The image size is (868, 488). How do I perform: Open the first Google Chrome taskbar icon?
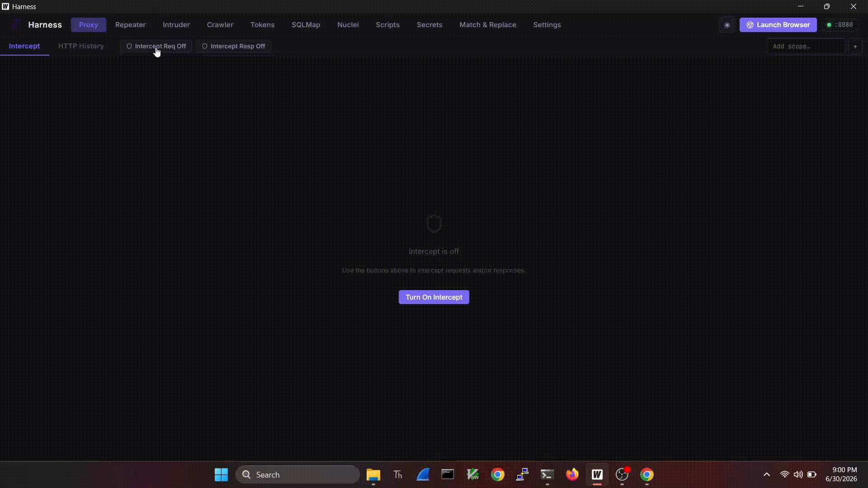coord(498,474)
